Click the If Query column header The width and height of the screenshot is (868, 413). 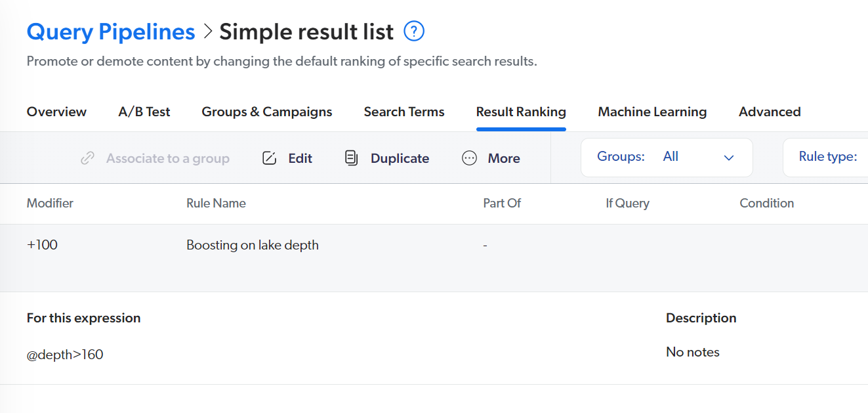(x=627, y=203)
